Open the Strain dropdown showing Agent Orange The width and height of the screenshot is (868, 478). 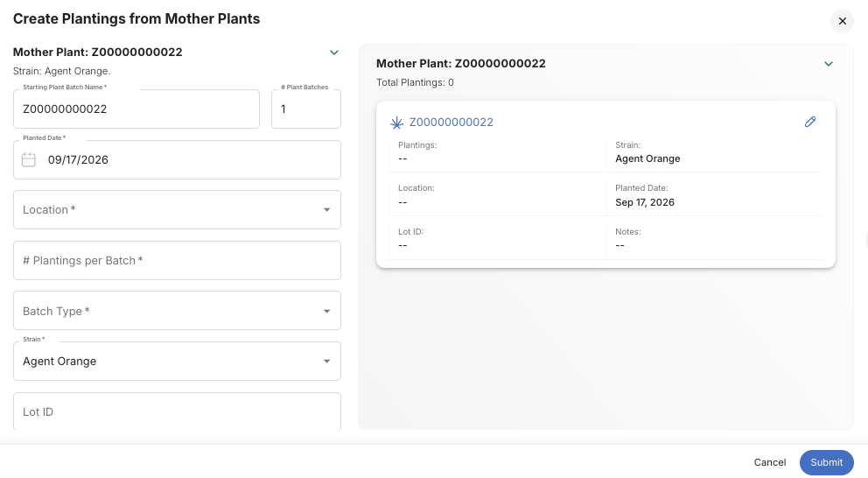177,362
